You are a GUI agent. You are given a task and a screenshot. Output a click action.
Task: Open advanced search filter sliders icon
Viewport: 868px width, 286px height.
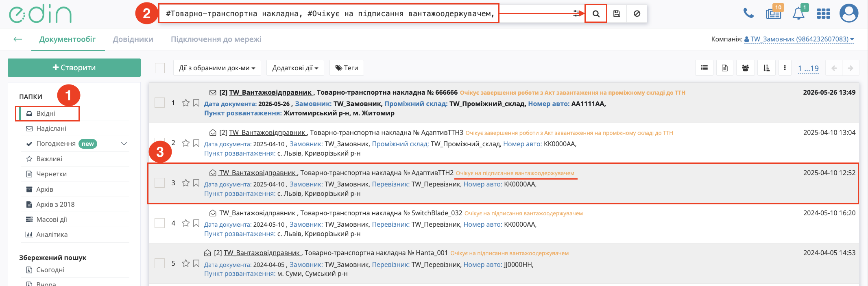576,13
